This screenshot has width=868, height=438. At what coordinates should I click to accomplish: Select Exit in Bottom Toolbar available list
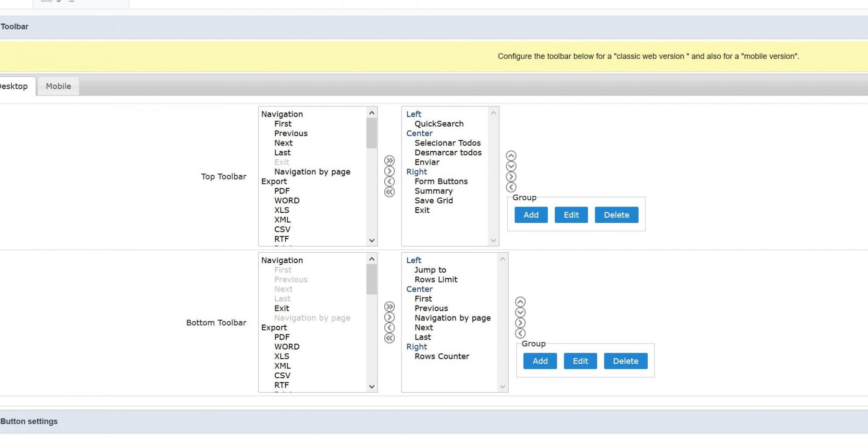tap(281, 308)
